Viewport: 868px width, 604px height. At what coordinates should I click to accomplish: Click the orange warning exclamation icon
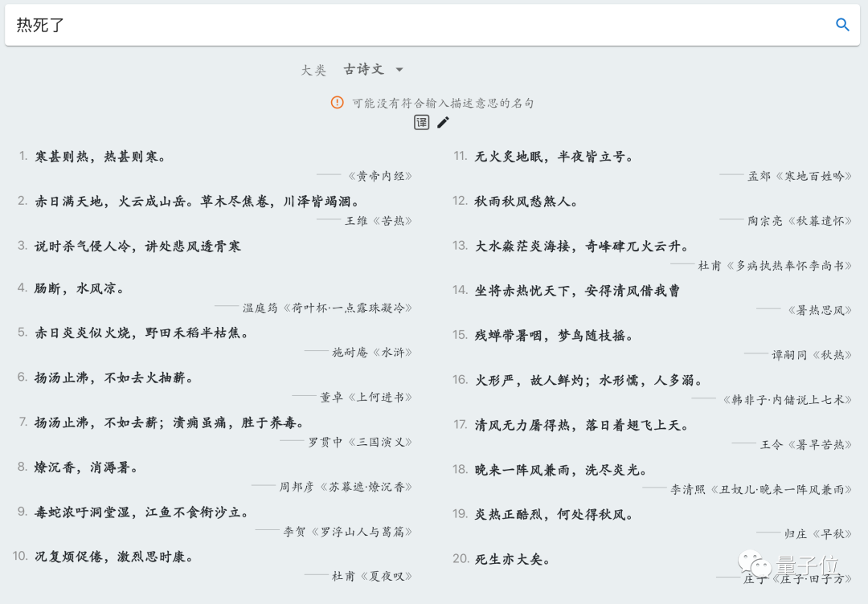[x=337, y=102]
